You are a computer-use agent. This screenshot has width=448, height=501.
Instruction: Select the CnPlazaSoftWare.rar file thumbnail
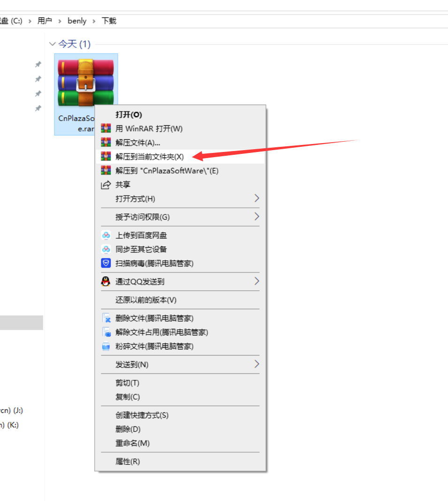(85, 83)
